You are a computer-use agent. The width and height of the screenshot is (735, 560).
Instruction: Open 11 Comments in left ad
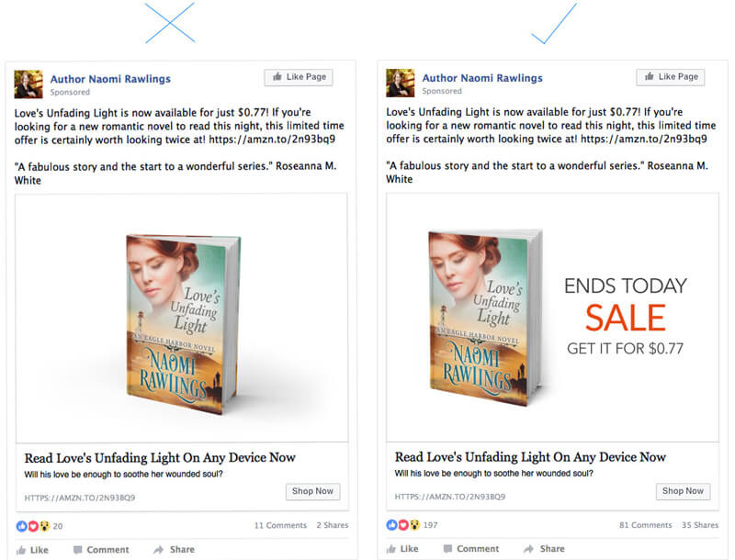pos(280,525)
